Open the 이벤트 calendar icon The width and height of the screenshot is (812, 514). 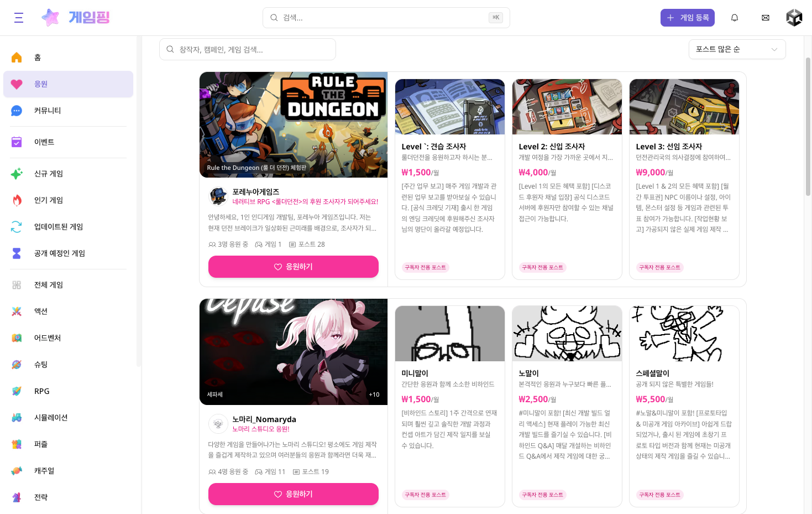(x=17, y=142)
